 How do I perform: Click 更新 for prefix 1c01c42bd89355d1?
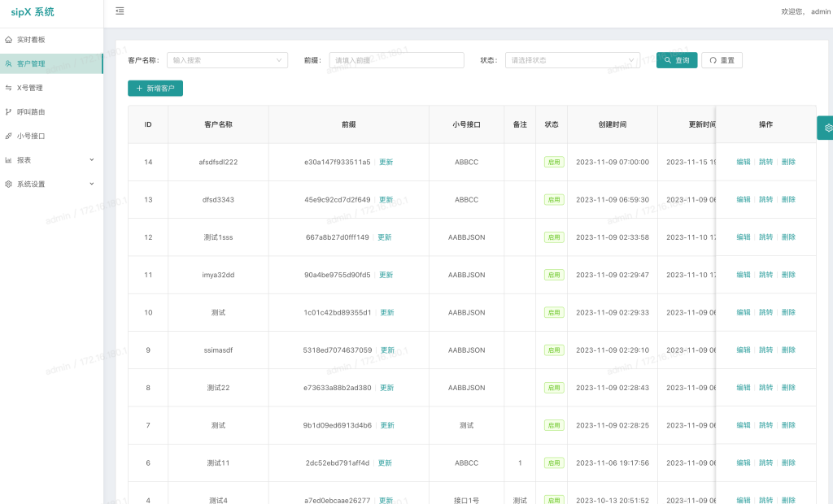coord(387,312)
